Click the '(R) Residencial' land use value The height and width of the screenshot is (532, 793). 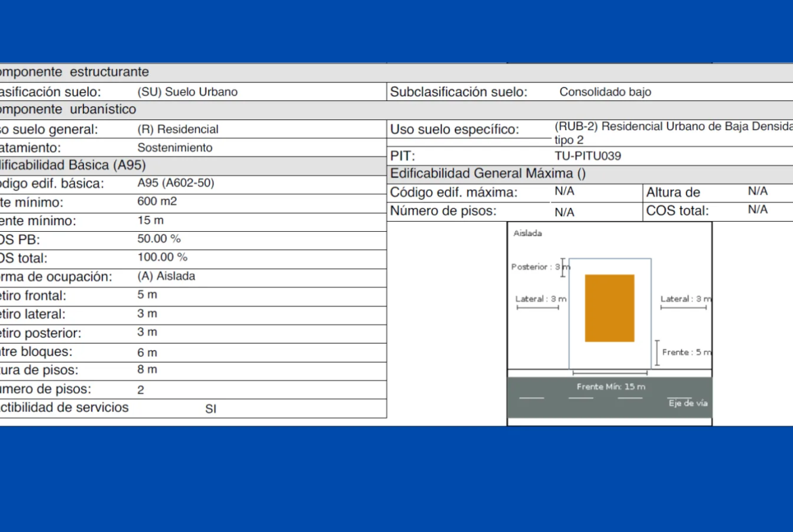(178, 129)
